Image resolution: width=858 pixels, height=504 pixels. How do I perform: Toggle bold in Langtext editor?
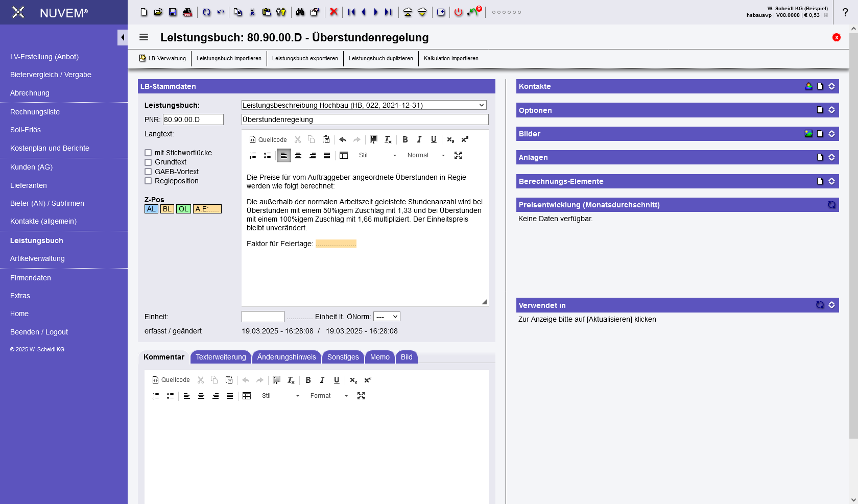[405, 139]
